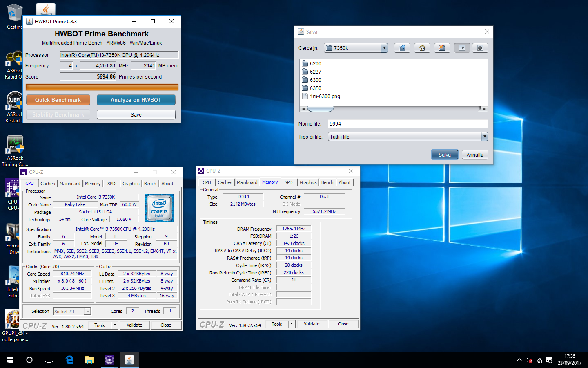This screenshot has height=368, width=588.
Task: Click the Intel Core i3 inside logo
Action: click(x=159, y=208)
